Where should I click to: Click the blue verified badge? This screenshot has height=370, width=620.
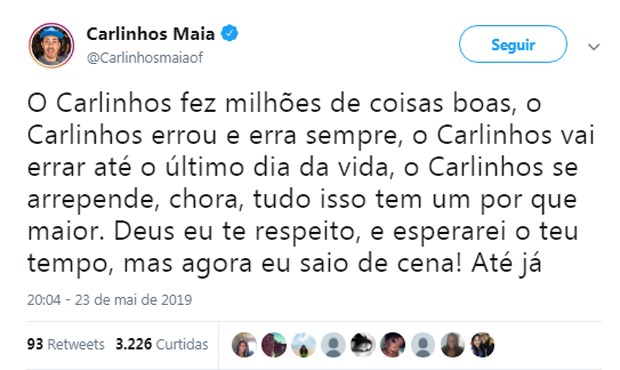pos(229,33)
